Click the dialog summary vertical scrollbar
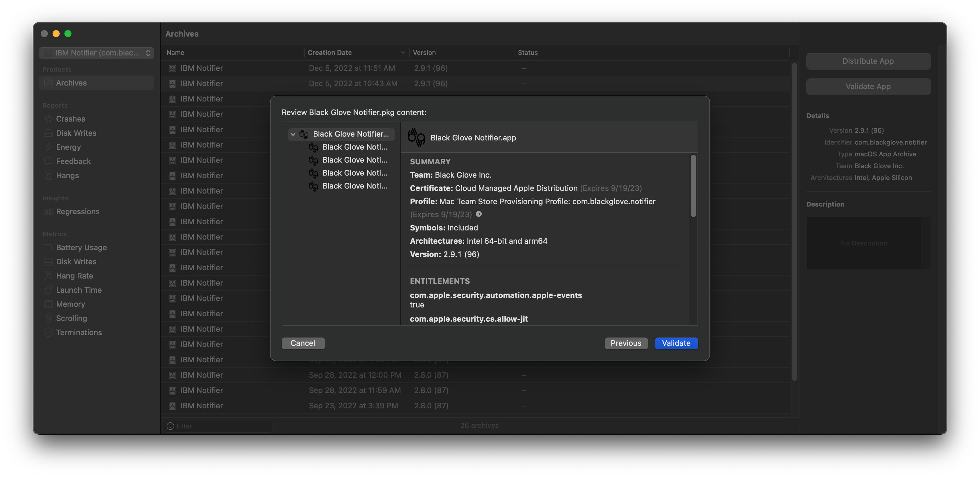 [x=693, y=186]
